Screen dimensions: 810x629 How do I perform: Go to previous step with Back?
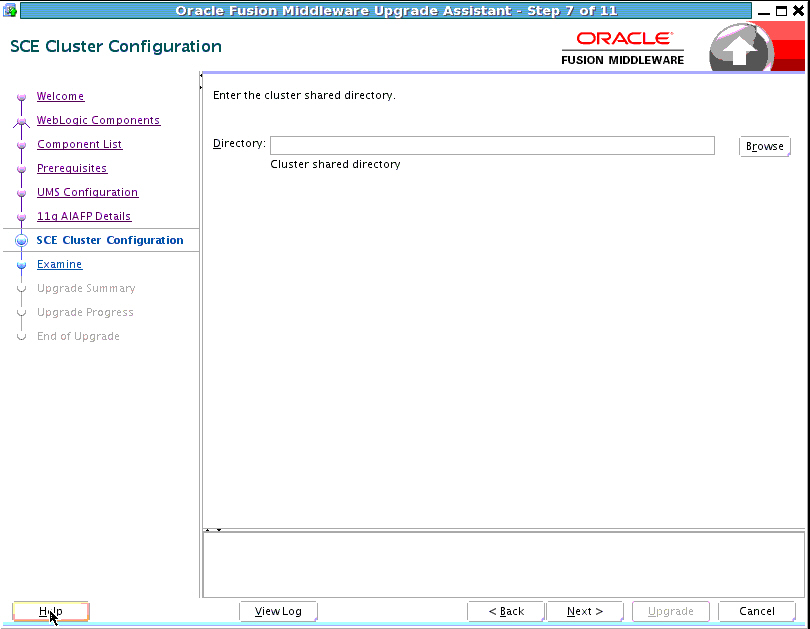[506, 611]
